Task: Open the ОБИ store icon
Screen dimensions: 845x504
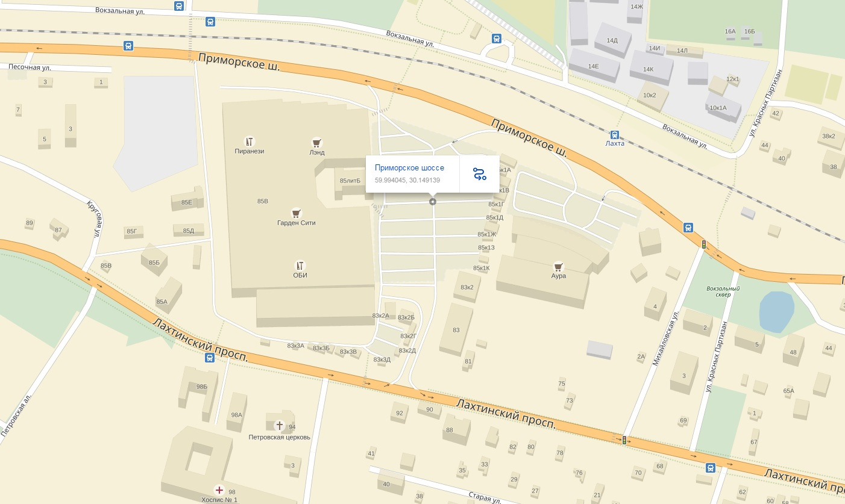Action: (300, 266)
